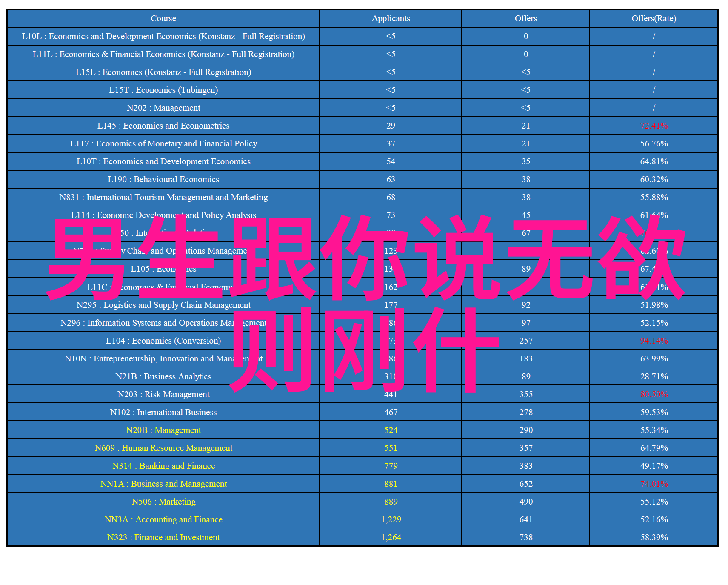Select N102 International Business cell

163,412
